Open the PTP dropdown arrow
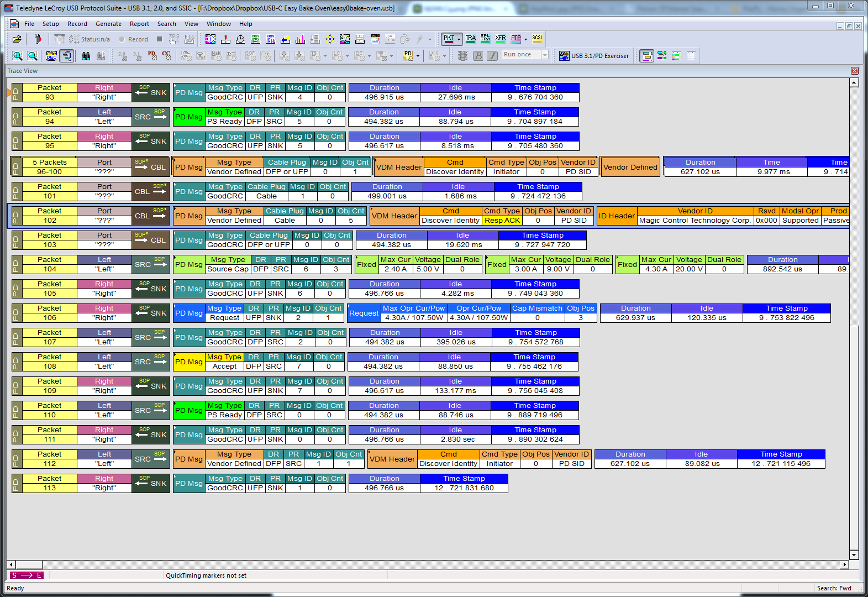This screenshot has width=868, height=597. click(x=525, y=39)
